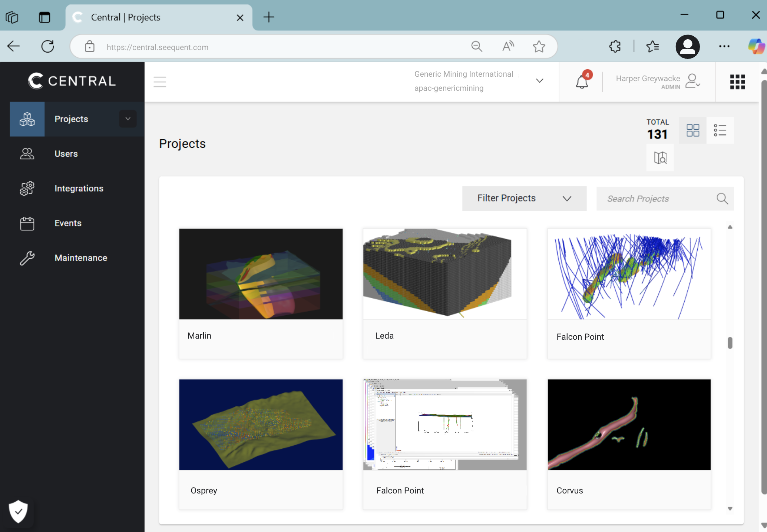Open browser extensions menu
Screen dimensions: 767x532
615,46
